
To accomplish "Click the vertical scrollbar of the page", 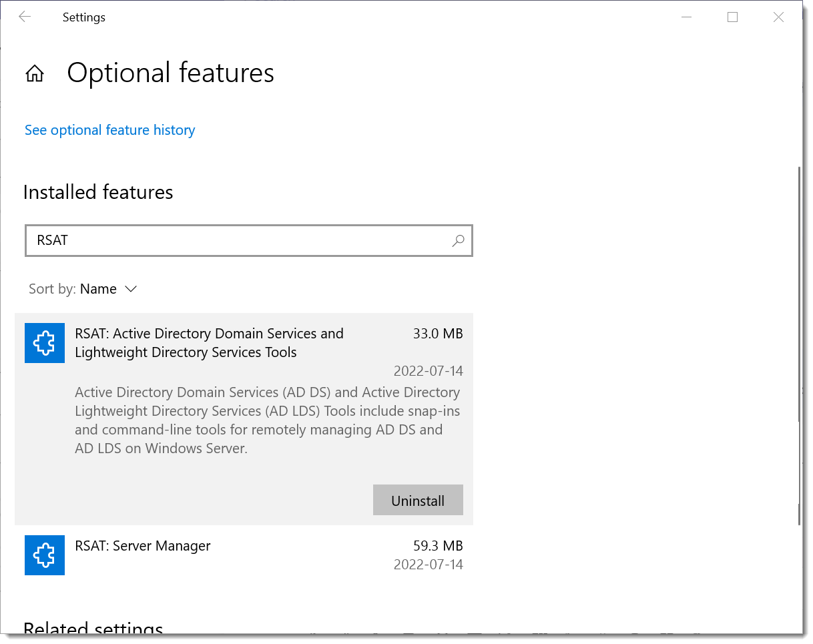I will coord(799,346).
